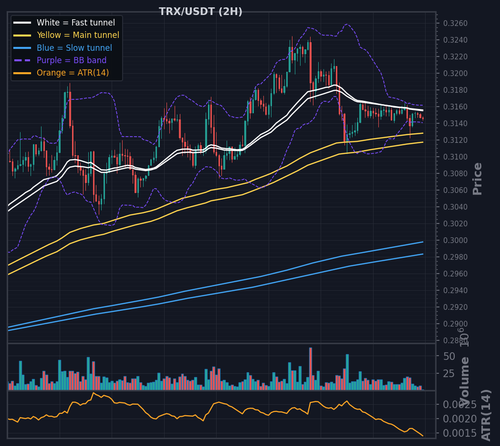Click the orange line sample in legend
The image size is (500, 446).
(x=22, y=73)
